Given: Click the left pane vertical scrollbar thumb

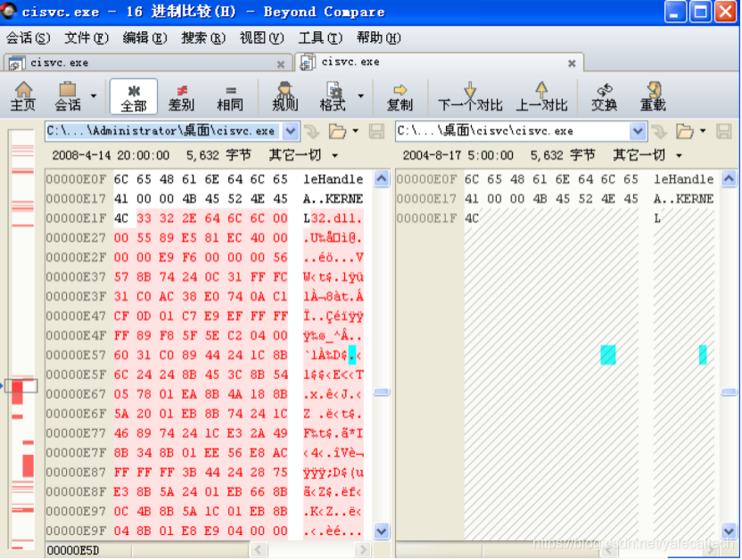Looking at the screenshot, I should pyautogui.click(x=382, y=392).
